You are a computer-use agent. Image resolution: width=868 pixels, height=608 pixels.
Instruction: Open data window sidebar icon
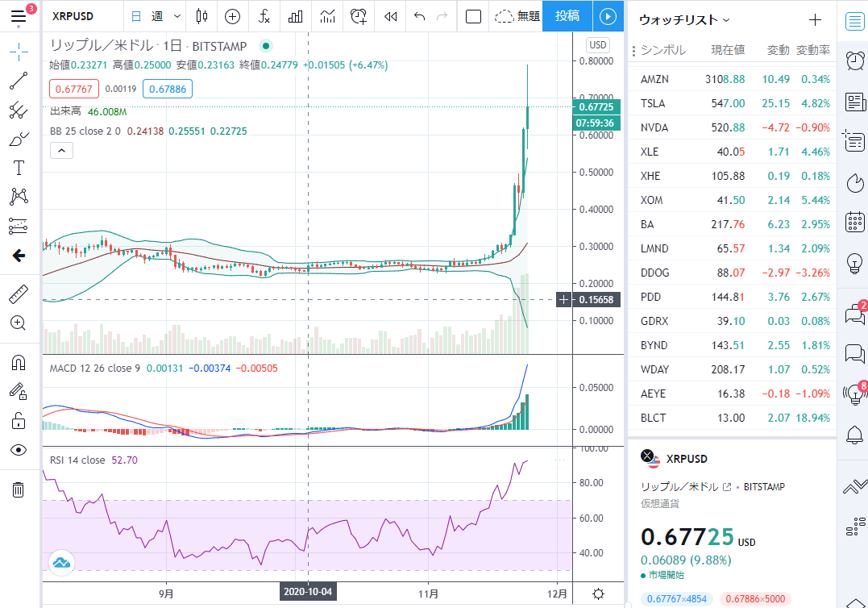pyautogui.click(x=855, y=141)
